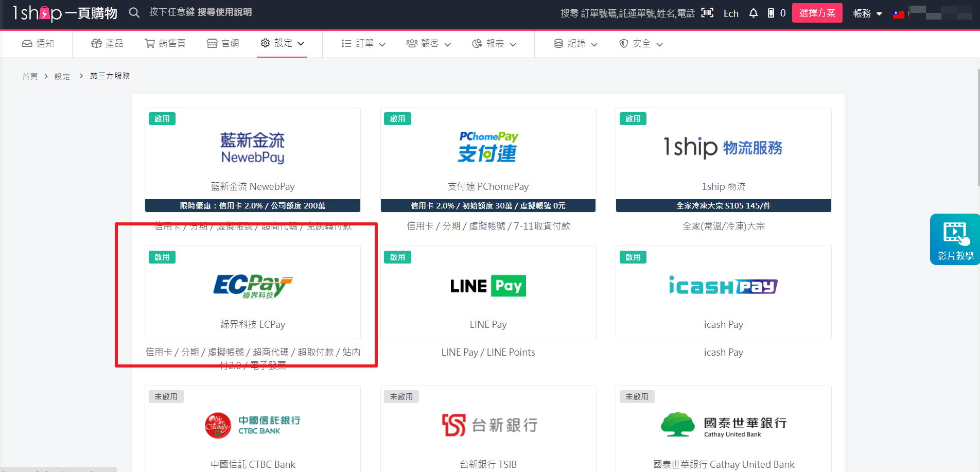Click 中國信託 CTBC Bank title text

(253, 464)
